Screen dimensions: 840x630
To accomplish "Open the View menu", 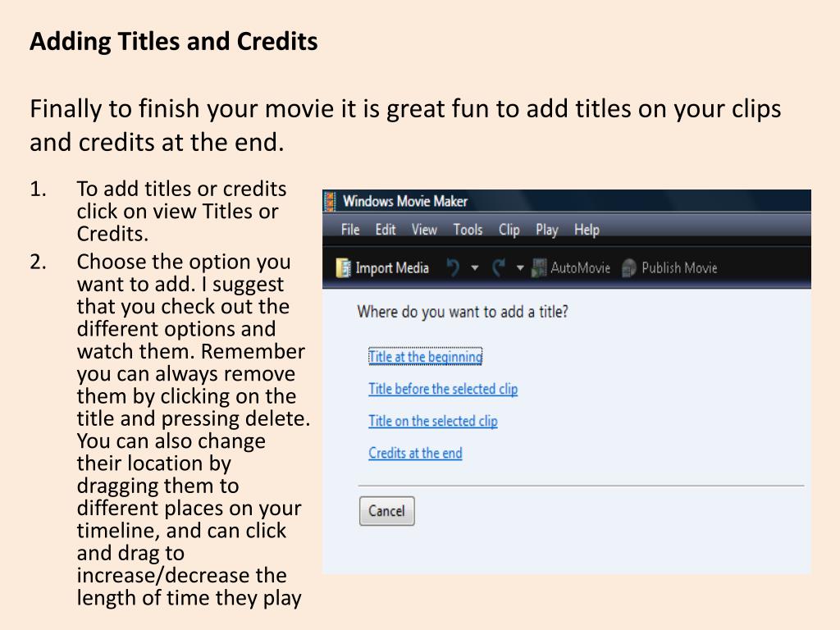I will [x=424, y=230].
